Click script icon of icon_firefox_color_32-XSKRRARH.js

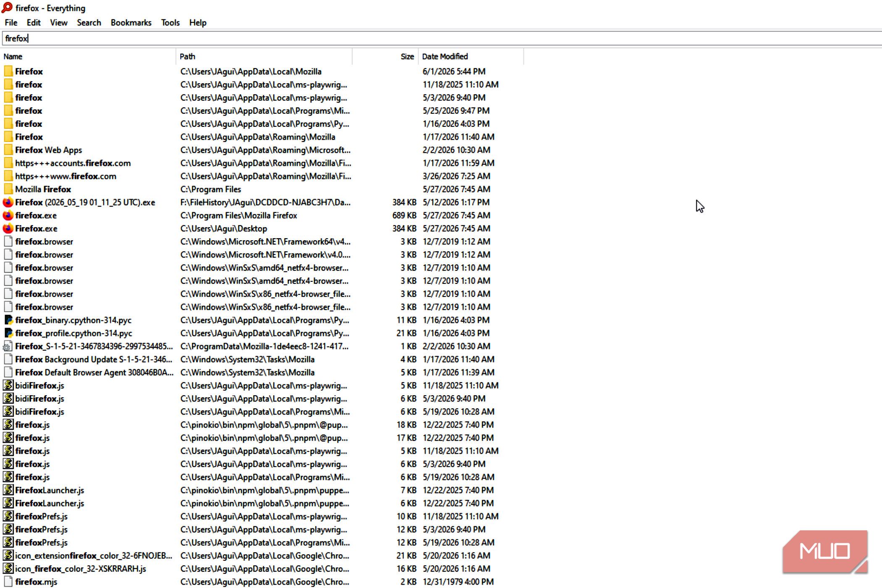(8, 568)
